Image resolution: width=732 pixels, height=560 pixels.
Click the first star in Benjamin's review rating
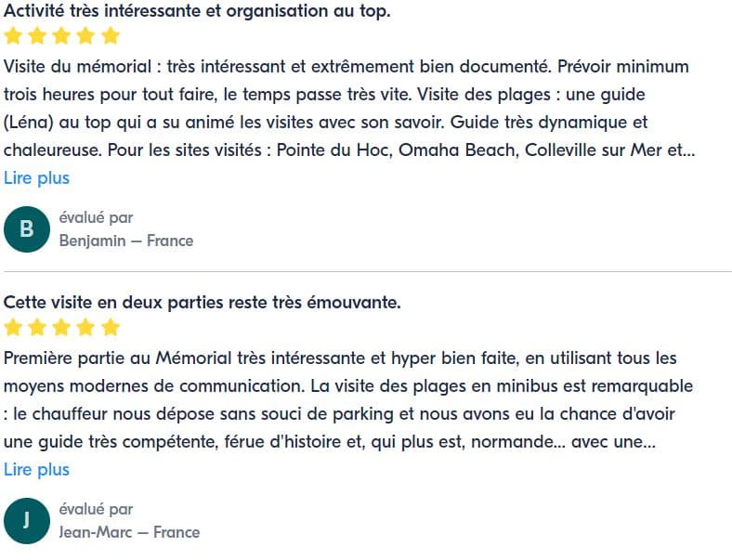click(x=14, y=36)
